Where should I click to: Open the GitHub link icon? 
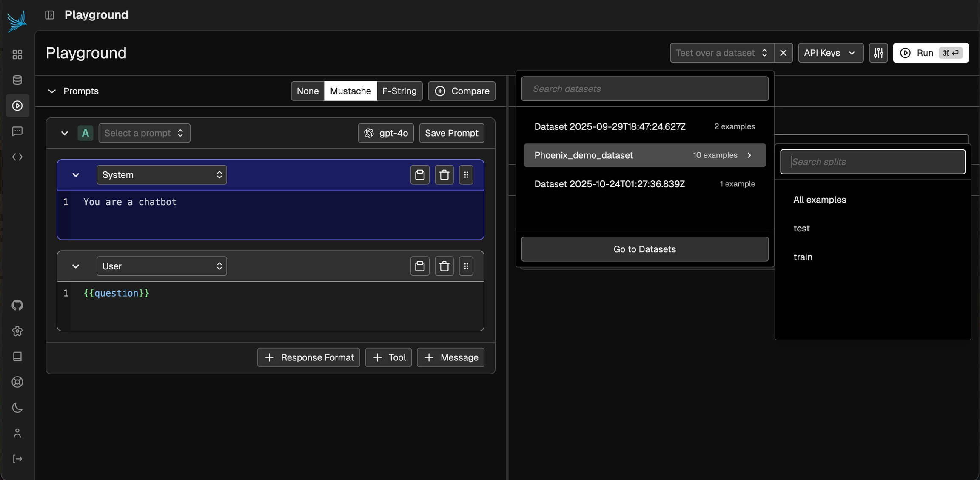(17, 305)
